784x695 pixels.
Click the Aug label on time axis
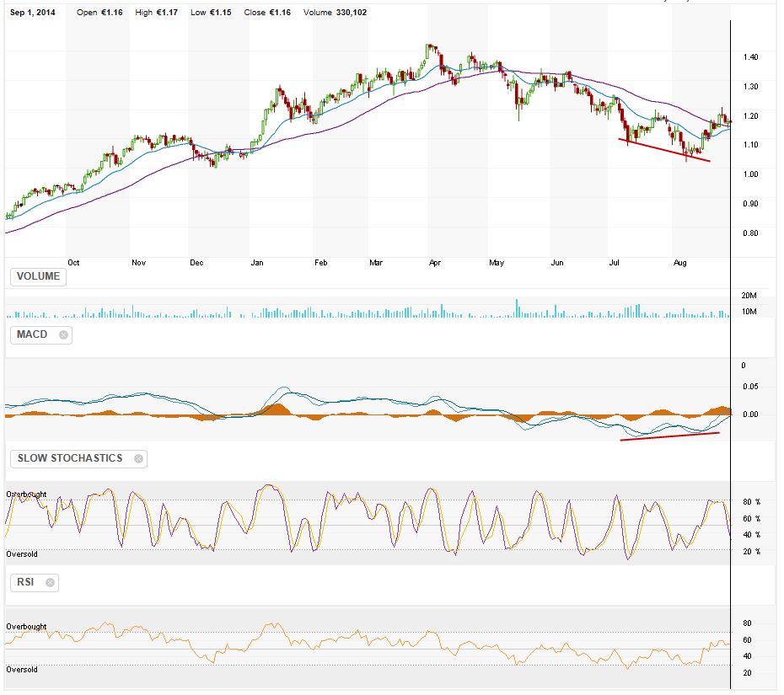coord(680,263)
